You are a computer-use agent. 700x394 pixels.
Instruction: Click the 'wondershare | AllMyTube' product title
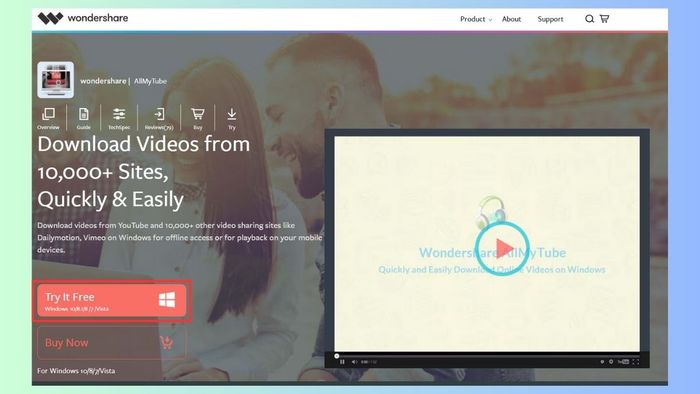[x=123, y=81]
